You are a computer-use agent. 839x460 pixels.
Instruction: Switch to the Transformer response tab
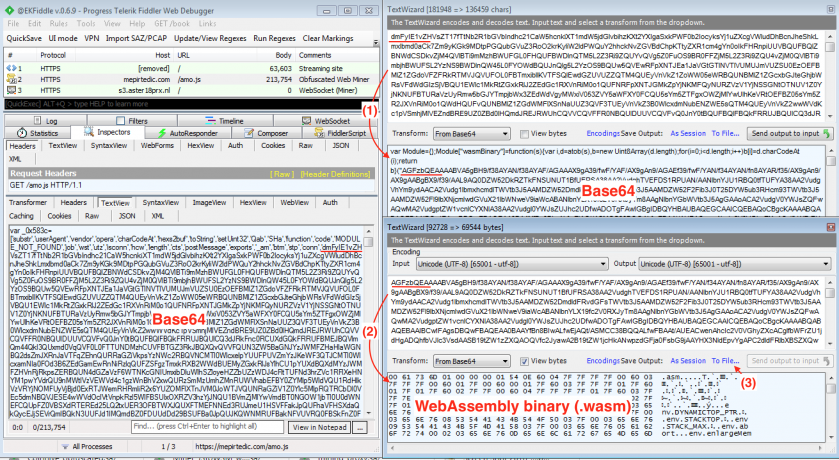point(28,202)
